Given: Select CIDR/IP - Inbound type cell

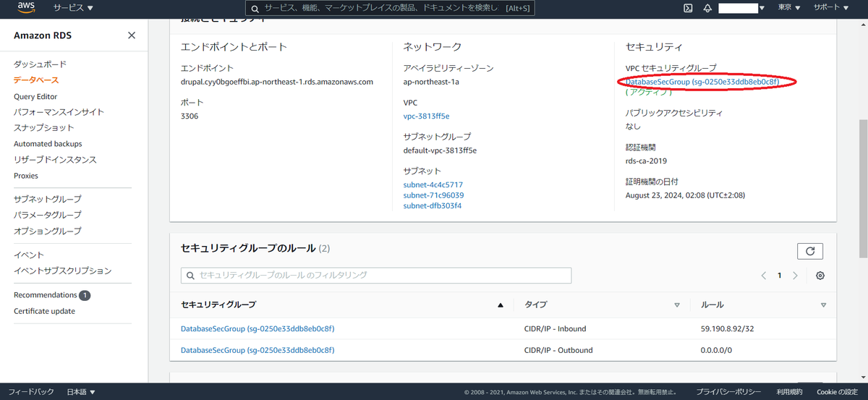Looking at the screenshot, I should pos(556,328).
